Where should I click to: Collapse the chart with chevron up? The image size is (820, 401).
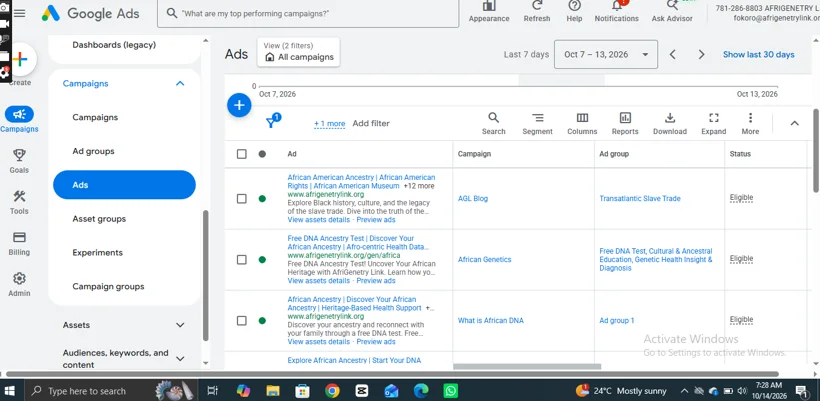[794, 123]
